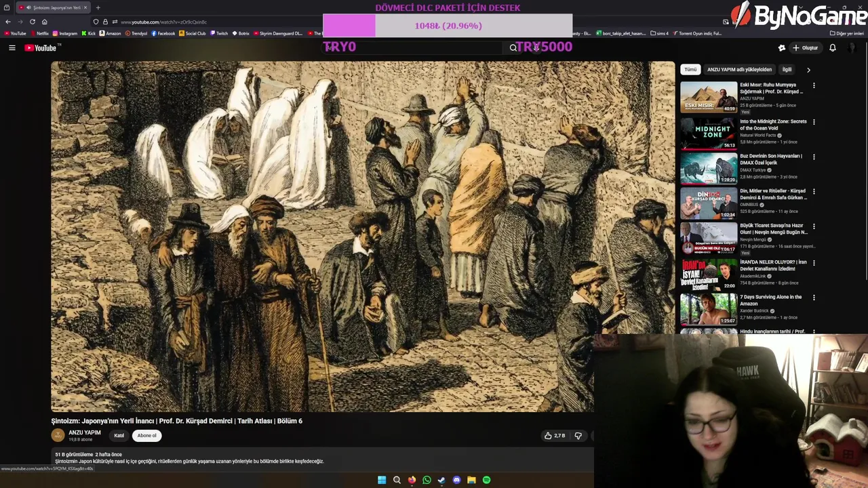Open options menu for Din, Mitler video
This screenshot has height=488, width=868.
pos(814,192)
